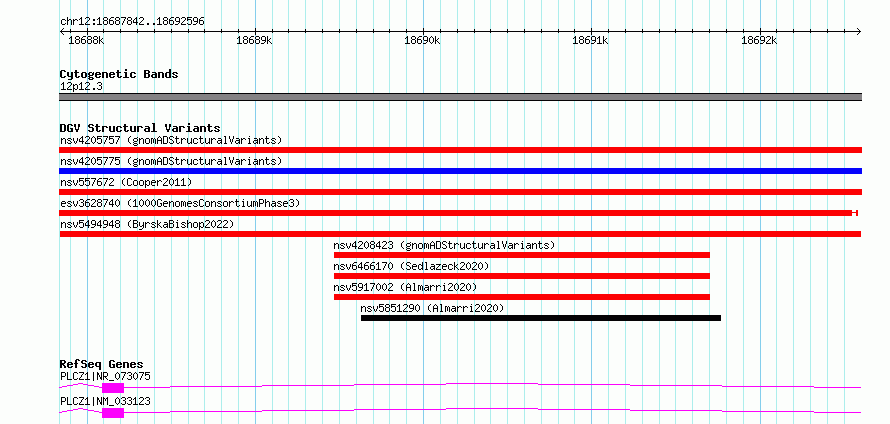The height and width of the screenshot is (424, 890).
Task: Open the nsv5917002 (Almarri2020) label
Action: click(x=405, y=287)
